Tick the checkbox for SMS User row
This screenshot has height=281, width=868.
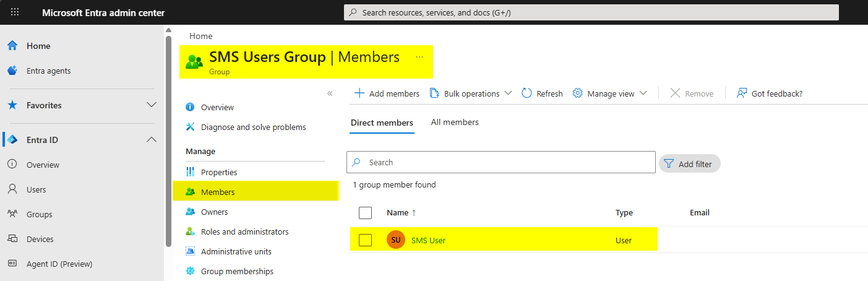click(x=365, y=240)
